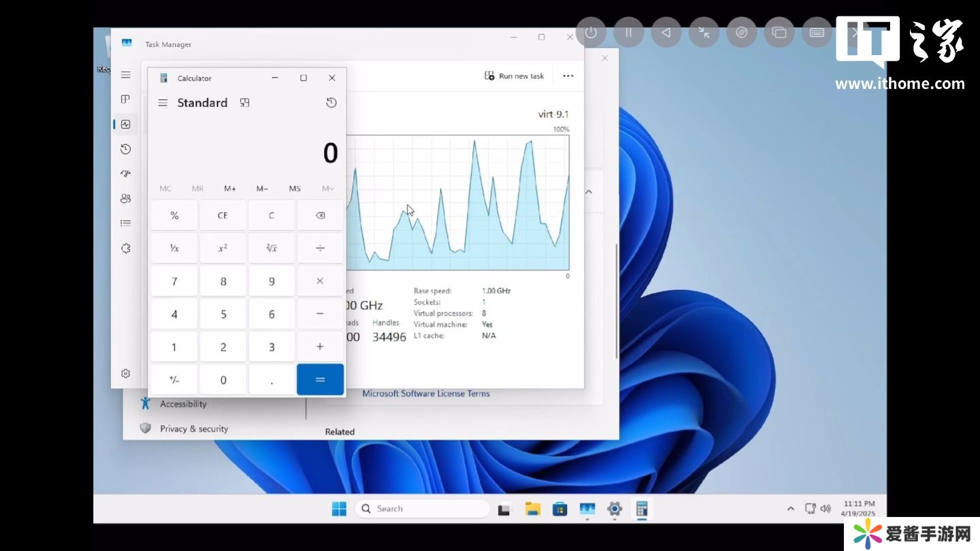Open Calculator navigation hamburger menu

163,103
